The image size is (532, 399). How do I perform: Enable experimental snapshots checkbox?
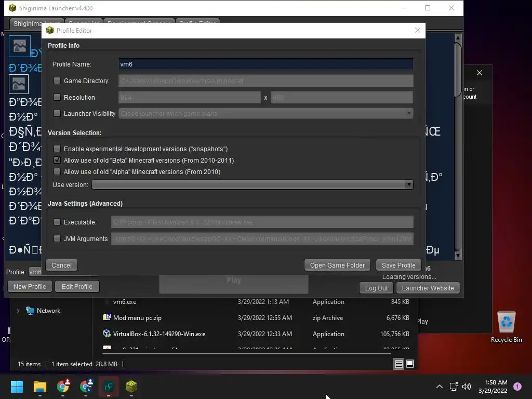57,149
